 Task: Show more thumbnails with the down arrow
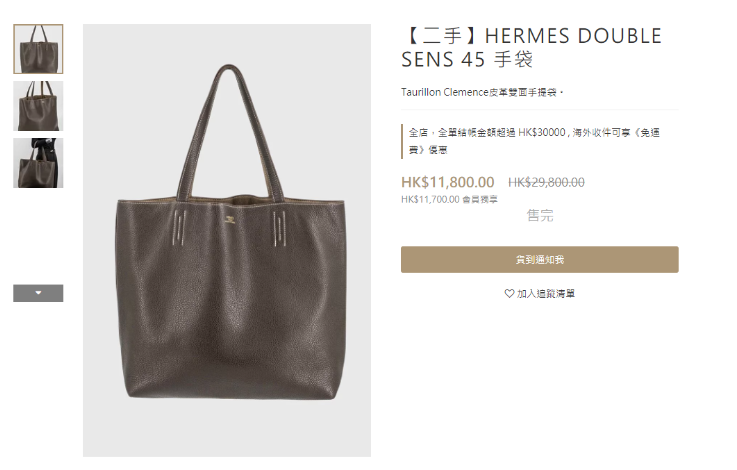click(x=38, y=293)
